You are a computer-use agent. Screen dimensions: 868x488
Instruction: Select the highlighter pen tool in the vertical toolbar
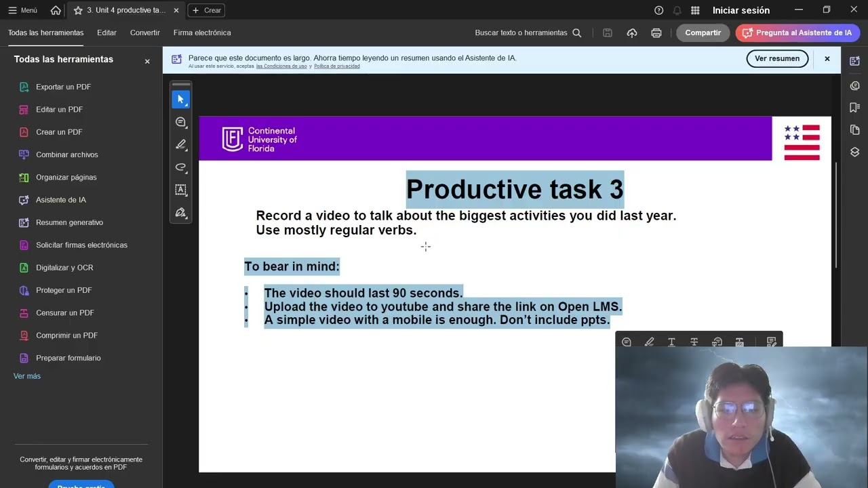[180, 144]
